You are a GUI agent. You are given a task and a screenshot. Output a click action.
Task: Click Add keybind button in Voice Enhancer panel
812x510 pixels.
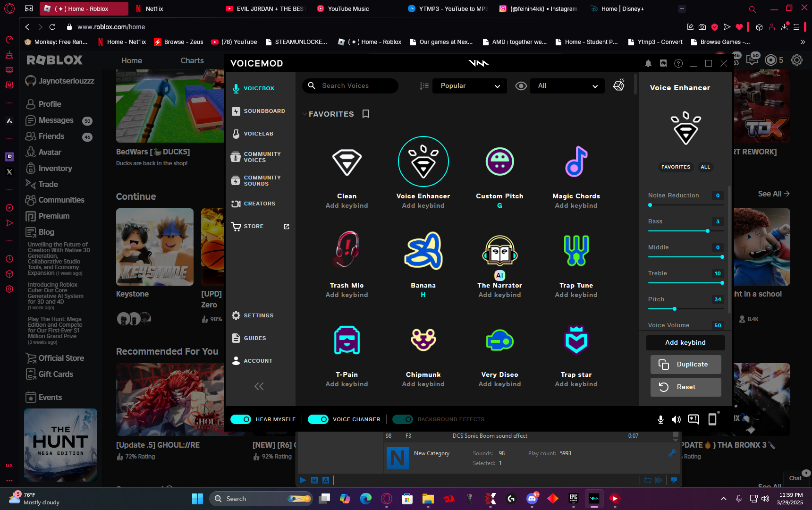(685, 342)
